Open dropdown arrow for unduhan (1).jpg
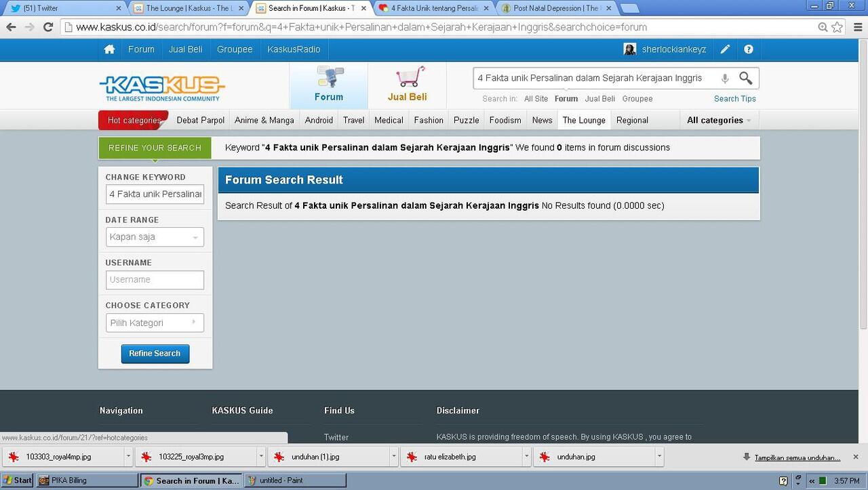 pos(394,457)
